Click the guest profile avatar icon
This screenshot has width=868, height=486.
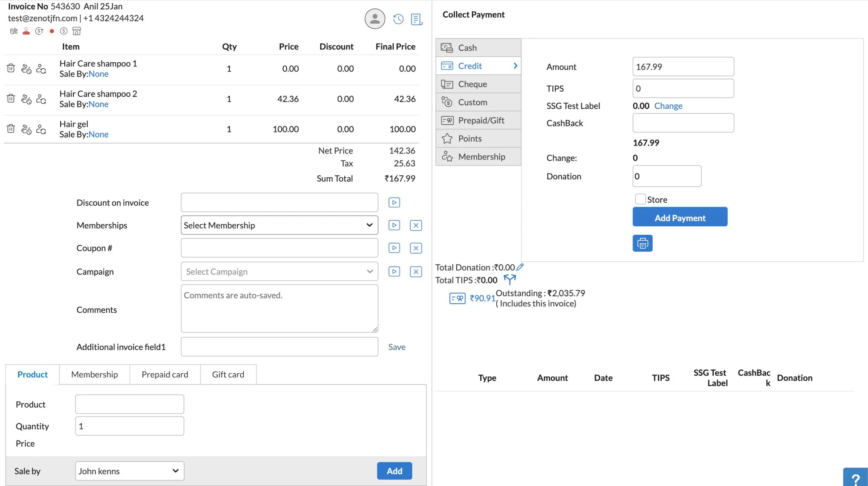pos(375,19)
